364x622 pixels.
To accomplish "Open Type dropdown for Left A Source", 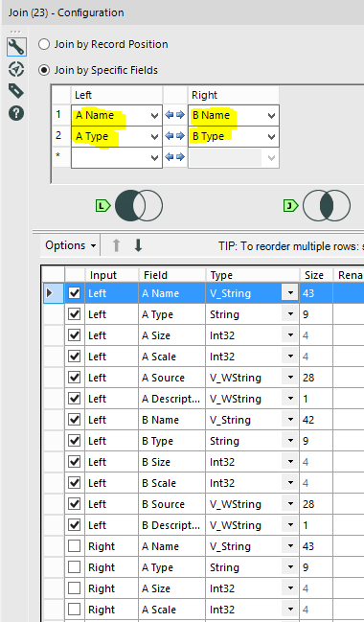I will coord(290,378).
